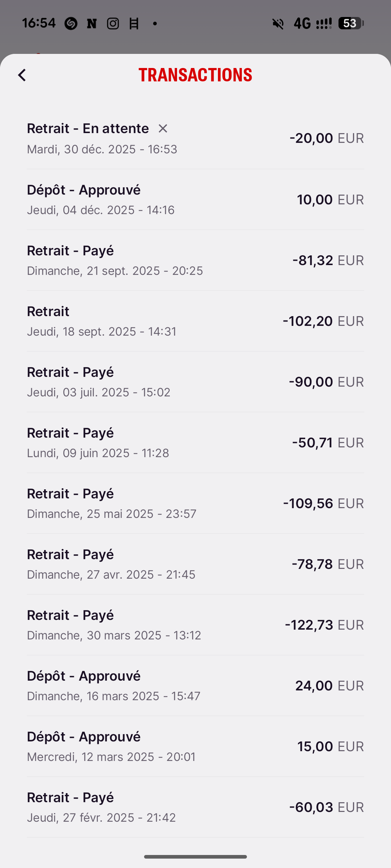Viewport: 391px width, 868px height.
Task: Tap the battery level indicator
Action: point(350,24)
